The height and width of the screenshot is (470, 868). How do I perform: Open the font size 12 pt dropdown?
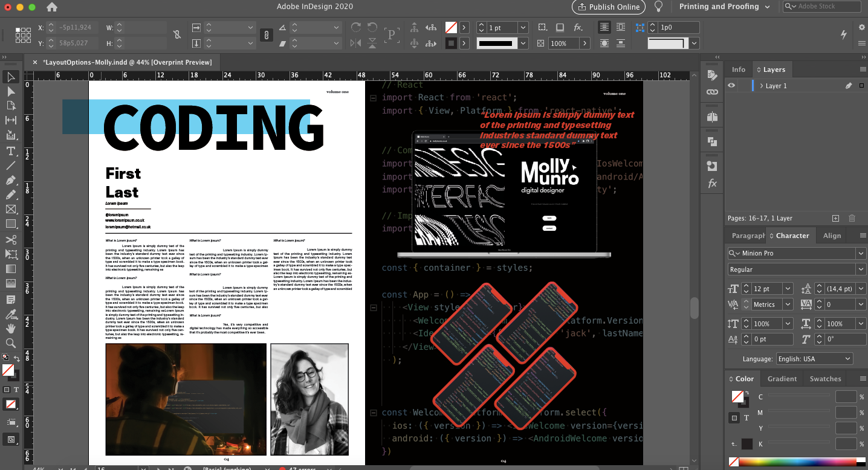click(x=787, y=289)
